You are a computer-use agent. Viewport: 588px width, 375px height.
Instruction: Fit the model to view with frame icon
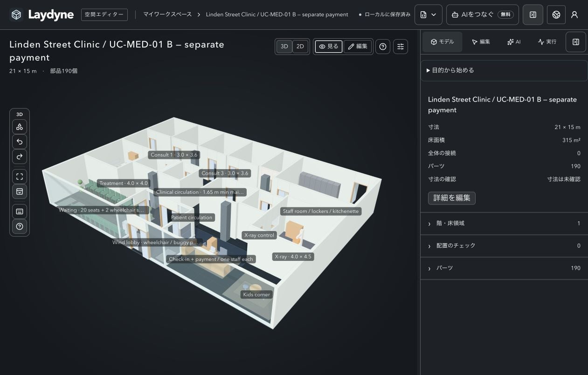tap(20, 177)
